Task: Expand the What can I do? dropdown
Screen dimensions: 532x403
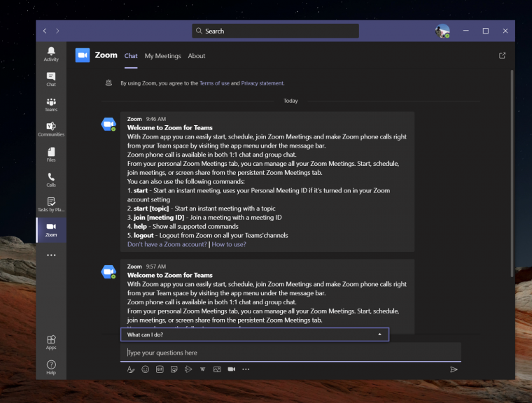Action: coord(255,334)
